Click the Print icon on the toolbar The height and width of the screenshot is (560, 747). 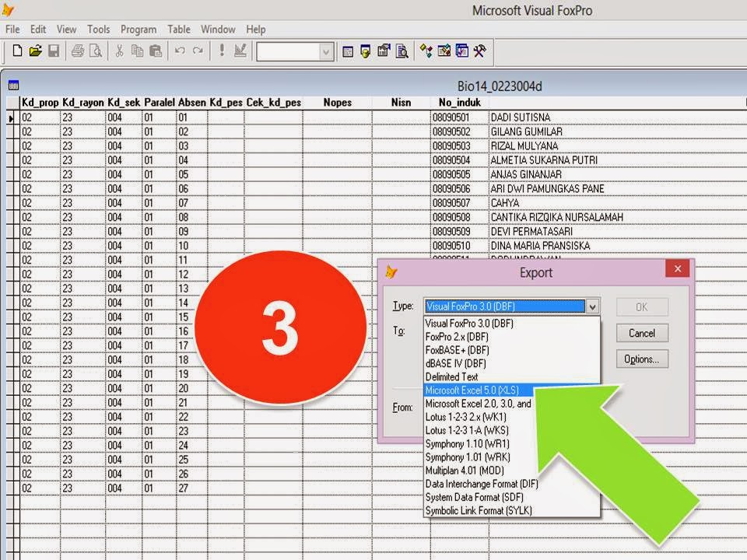(79, 51)
